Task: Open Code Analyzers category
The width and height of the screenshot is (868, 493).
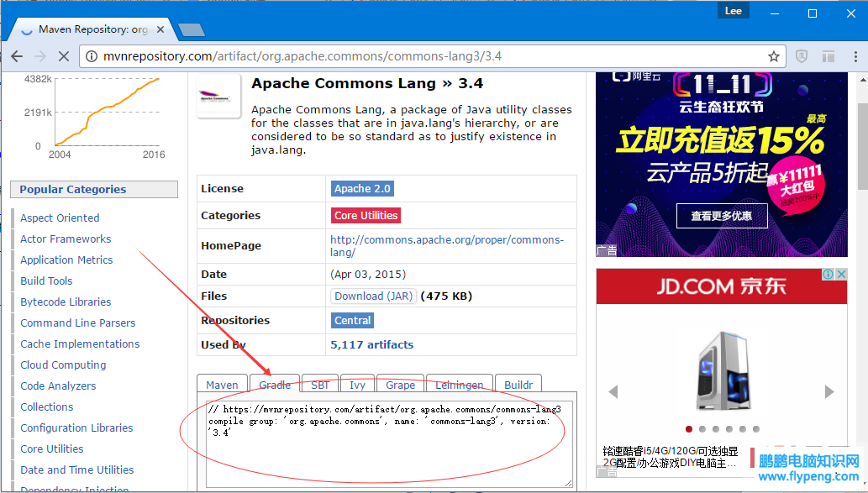Action: [58, 386]
